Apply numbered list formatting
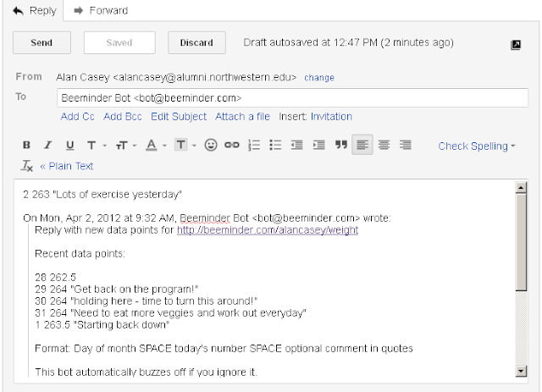 tap(254, 146)
